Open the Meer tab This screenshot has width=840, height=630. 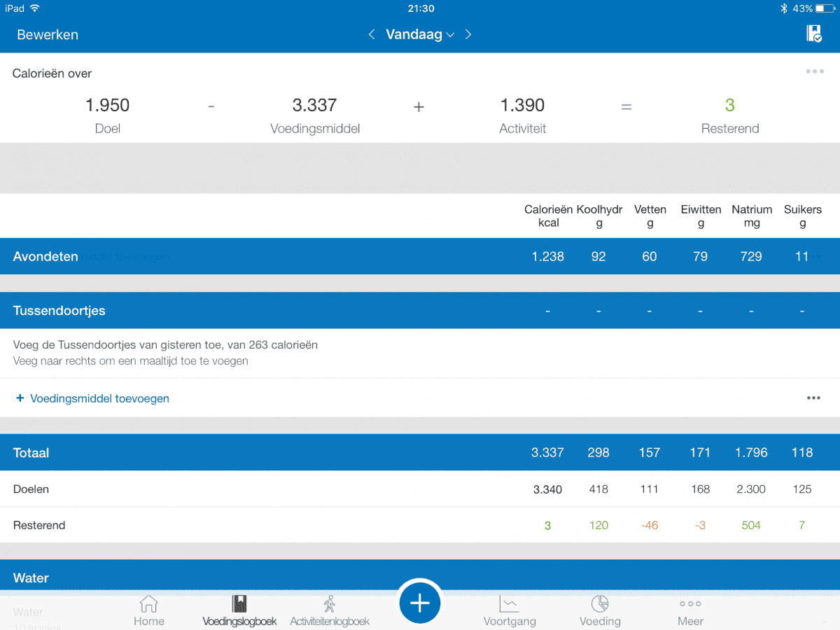coord(690,610)
